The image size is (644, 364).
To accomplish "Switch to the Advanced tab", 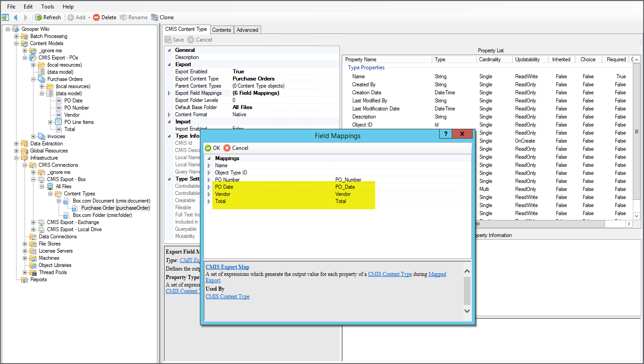I will pyautogui.click(x=247, y=30).
